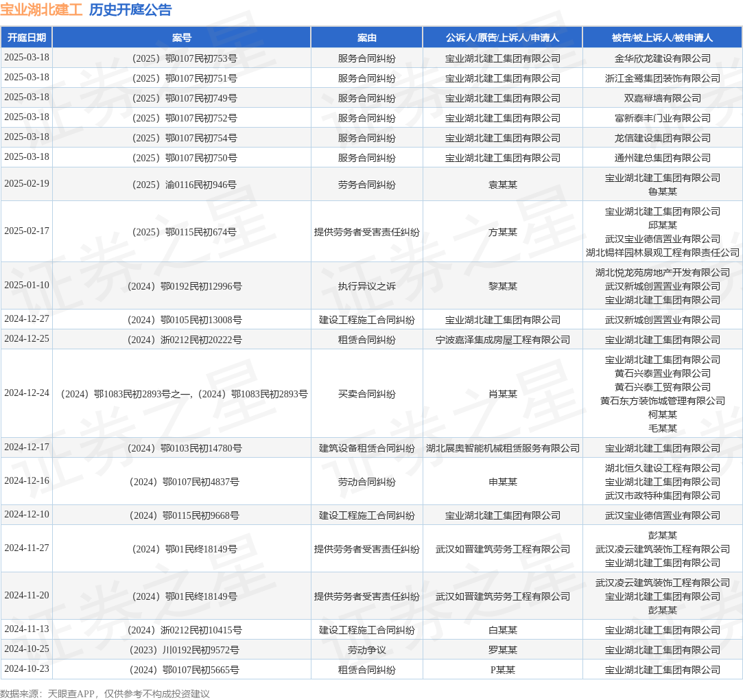743x700 pixels.
Task: Click the heading 历史开庭公告
Action: [130, 10]
